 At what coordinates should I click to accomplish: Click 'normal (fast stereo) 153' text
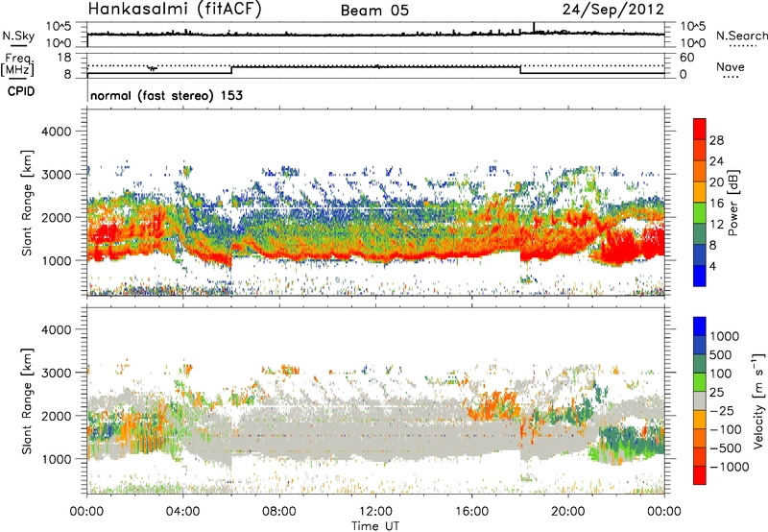166,95
